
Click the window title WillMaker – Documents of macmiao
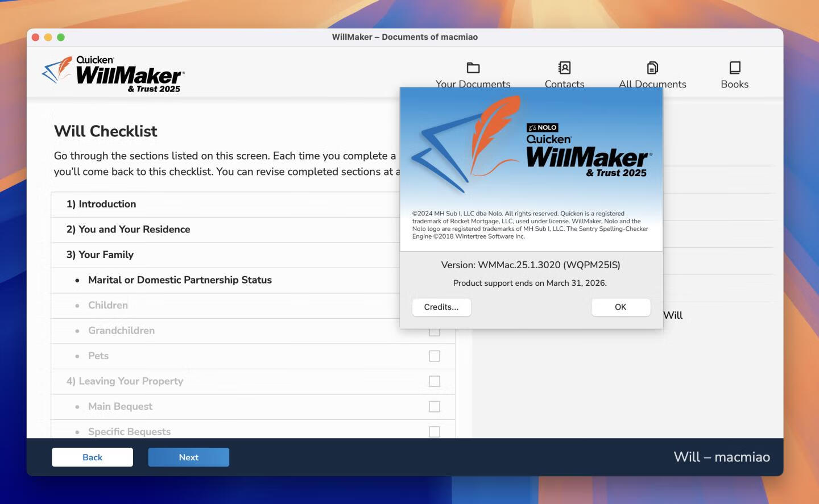point(405,37)
